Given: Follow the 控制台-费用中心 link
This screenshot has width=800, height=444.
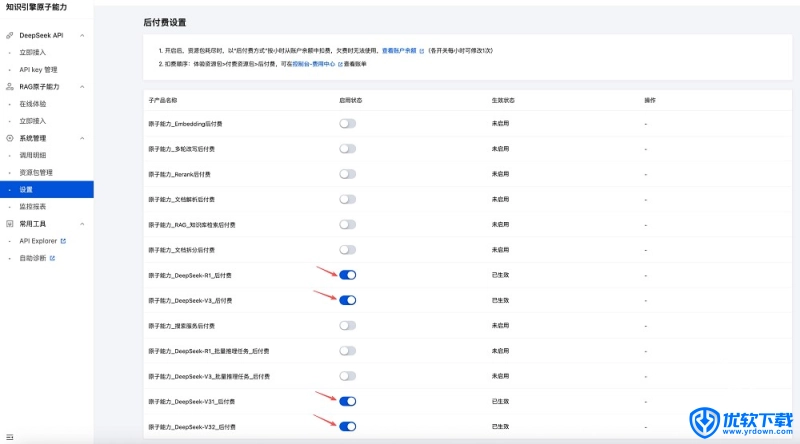Looking at the screenshot, I should tap(313, 64).
